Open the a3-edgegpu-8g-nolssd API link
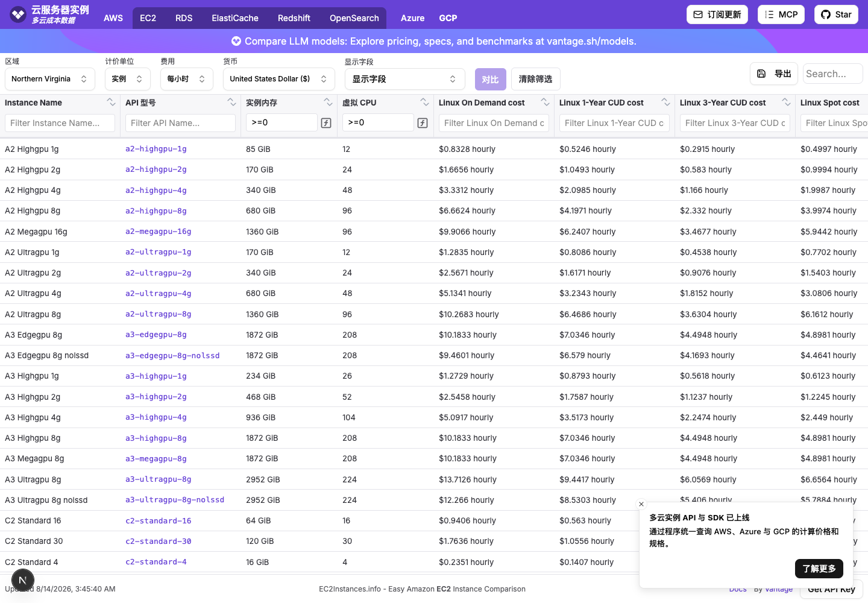Screen dimensions: 868x603 pyautogui.click(x=172, y=356)
